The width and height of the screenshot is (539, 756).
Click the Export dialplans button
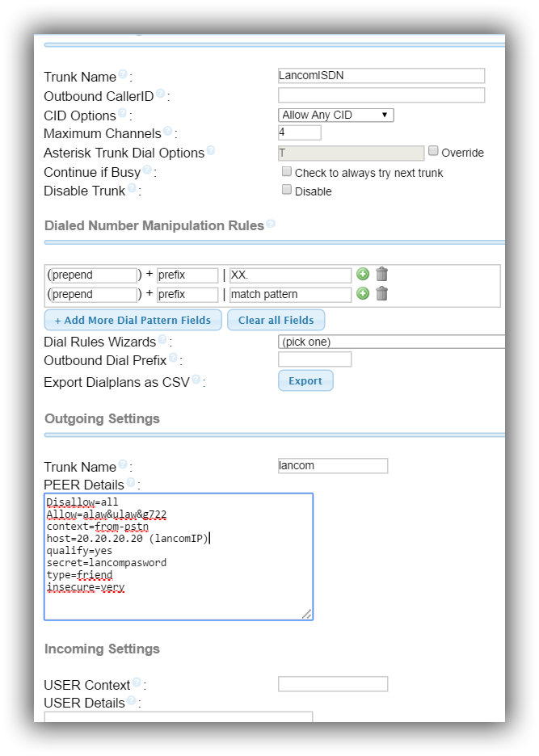click(305, 380)
